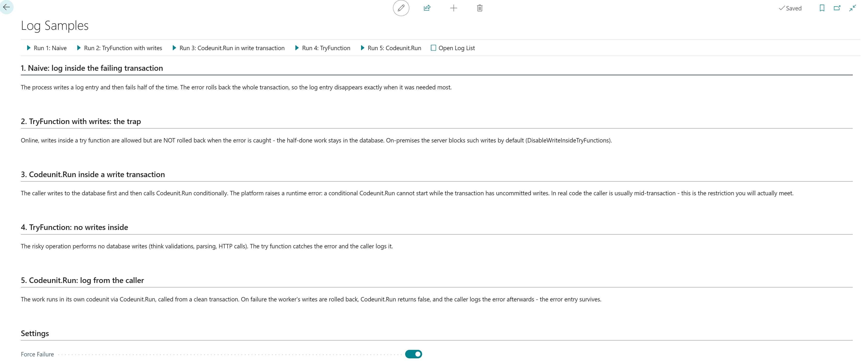The image size is (868, 361).
Task: Click the plus new record icon
Action: tap(454, 8)
